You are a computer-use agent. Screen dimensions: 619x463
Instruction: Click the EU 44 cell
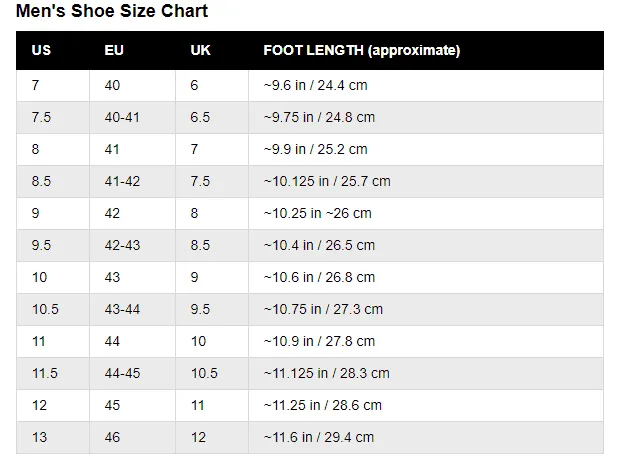point(112,341)
